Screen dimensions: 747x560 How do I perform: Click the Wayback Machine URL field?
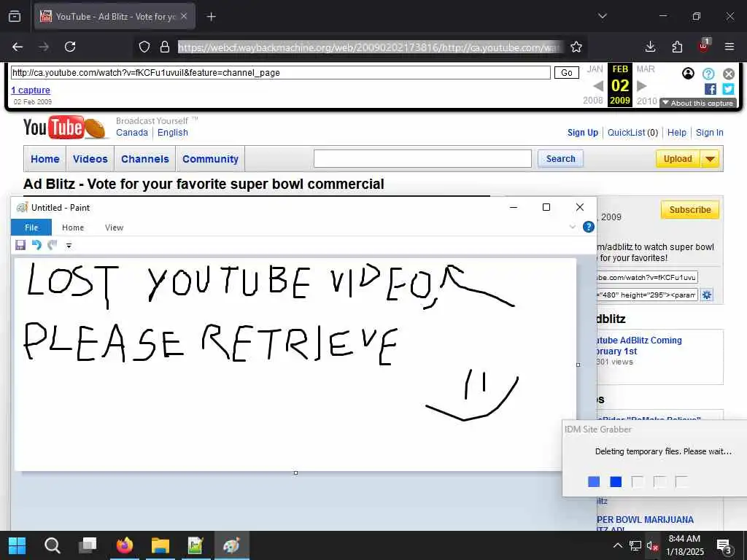pos(281,73)
